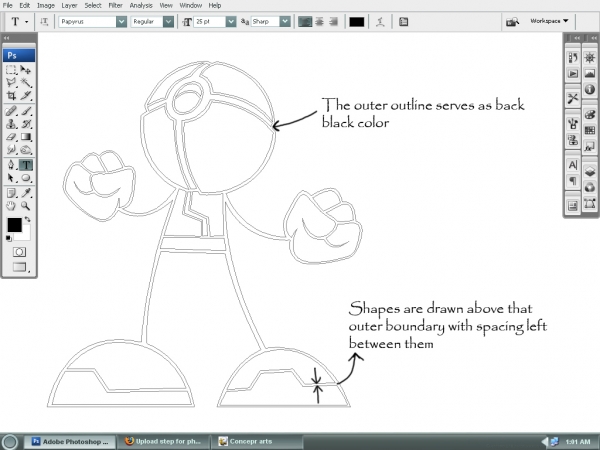Open the Type tool preset picker arrow

pos(26,22)
